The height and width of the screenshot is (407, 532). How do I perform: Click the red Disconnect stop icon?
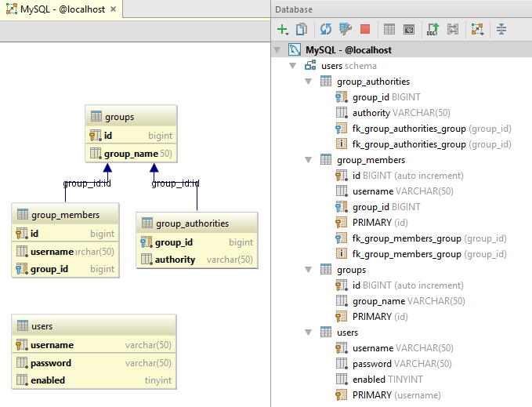click(365, 30)
